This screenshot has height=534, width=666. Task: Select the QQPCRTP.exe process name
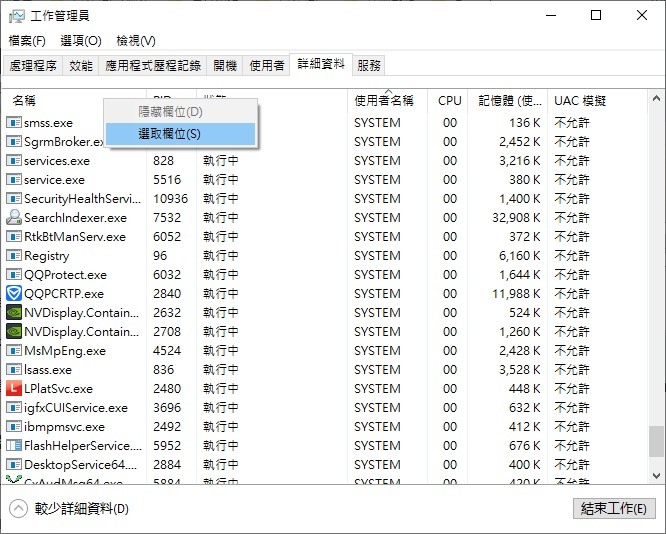(x=64, y=294)
